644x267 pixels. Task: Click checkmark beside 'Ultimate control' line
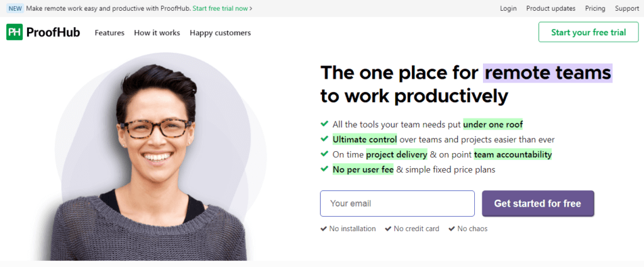point(325,139)
